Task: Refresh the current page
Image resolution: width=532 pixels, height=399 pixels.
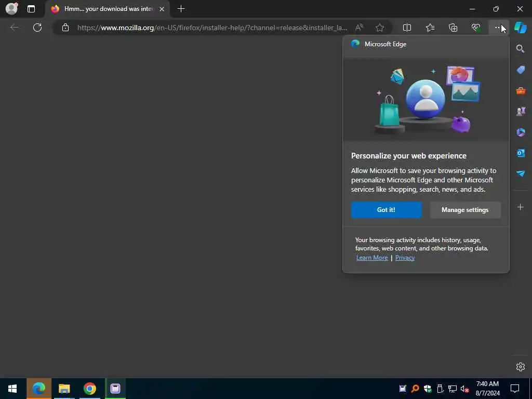Action: pyautogui.click(x=37, y=28)
